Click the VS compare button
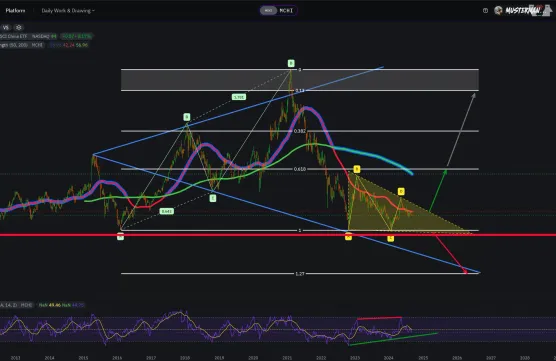Image resolution: width=556 pixels, height=361 pixels. (6, 27)
